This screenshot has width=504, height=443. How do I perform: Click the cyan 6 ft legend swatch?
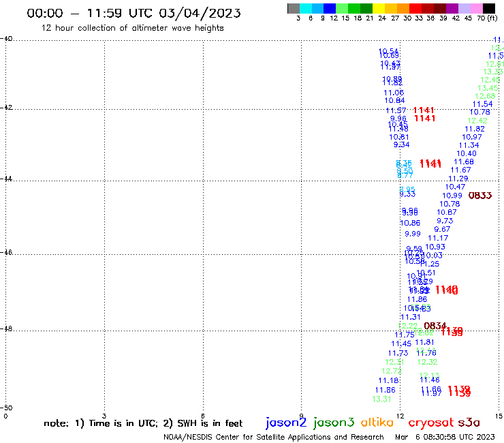point(306,8)
